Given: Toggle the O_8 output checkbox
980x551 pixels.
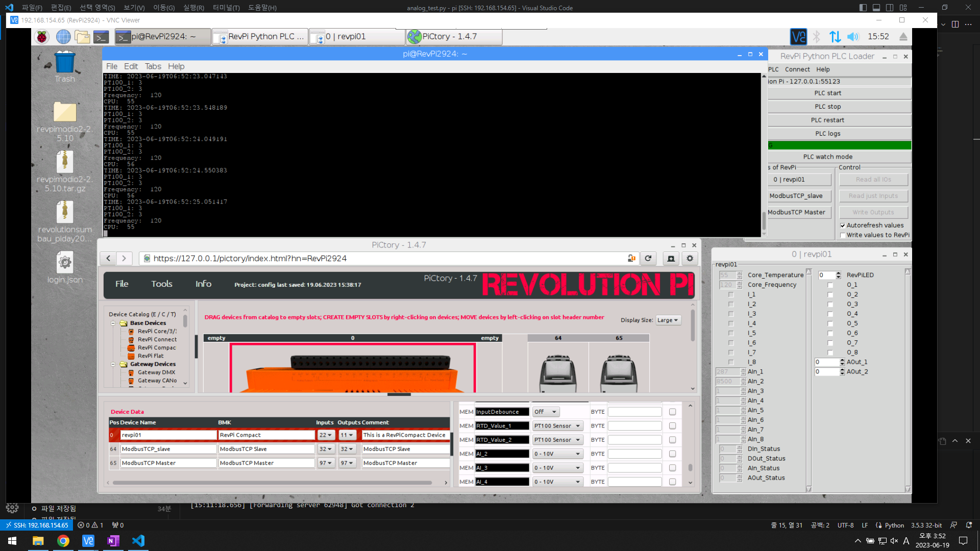Looking at the screenshot, I should click(x=830, y=353).
